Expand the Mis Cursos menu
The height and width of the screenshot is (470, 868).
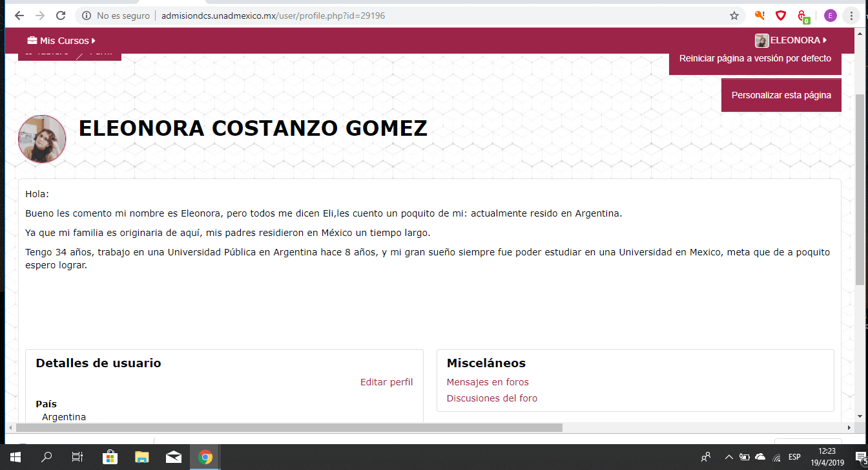point(61,41)
